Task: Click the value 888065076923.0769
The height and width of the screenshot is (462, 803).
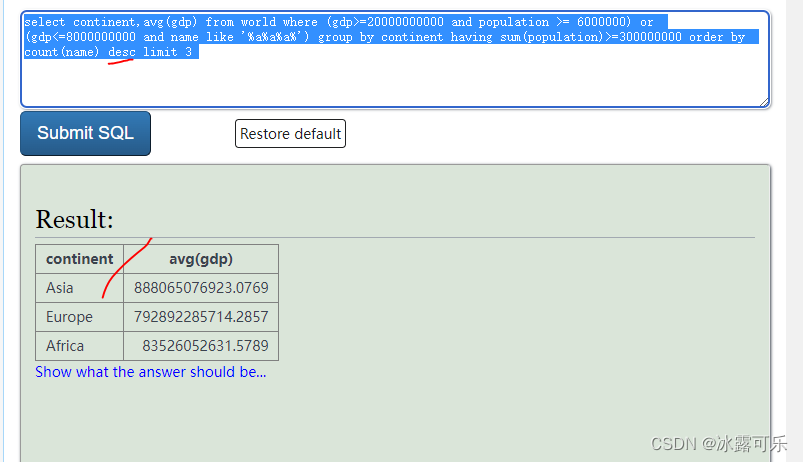Action: click(201, 288)
